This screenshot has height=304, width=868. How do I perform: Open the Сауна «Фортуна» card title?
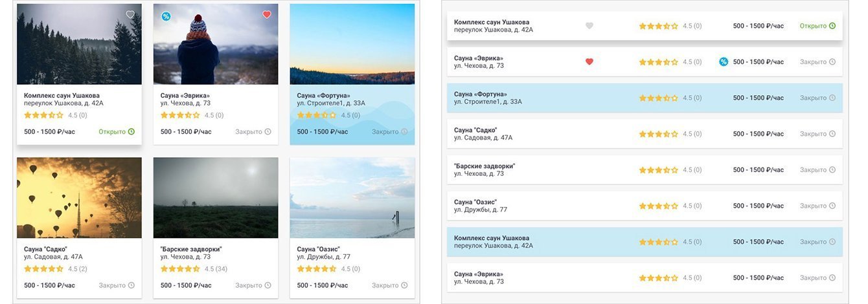pyautogui.click(x=323, y=95)
